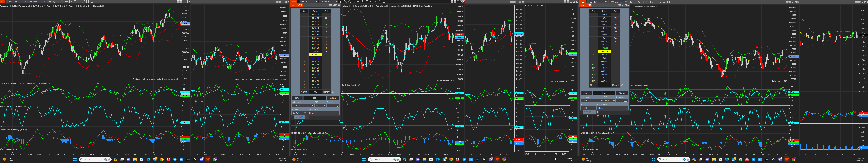Click the PnL cell in NQ SuperDOM
The width and height of the screenshot is (868, 163).
click(x=315, y=92)
